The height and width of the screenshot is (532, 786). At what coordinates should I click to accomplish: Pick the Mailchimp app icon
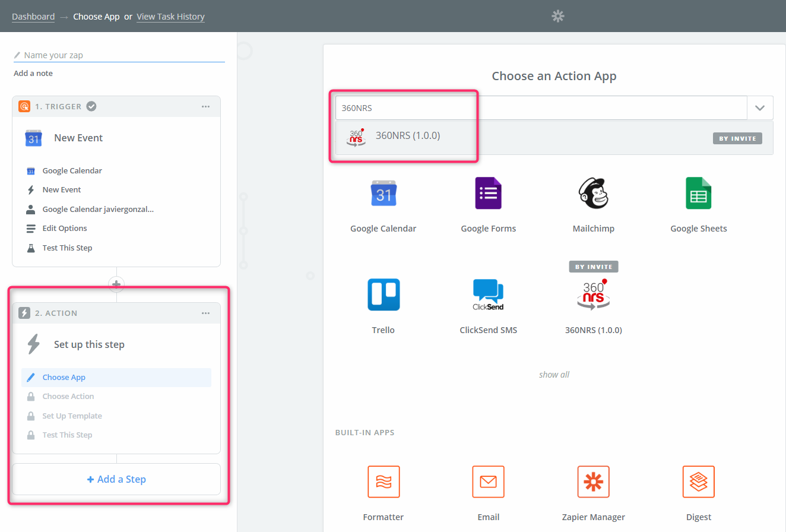593,194
